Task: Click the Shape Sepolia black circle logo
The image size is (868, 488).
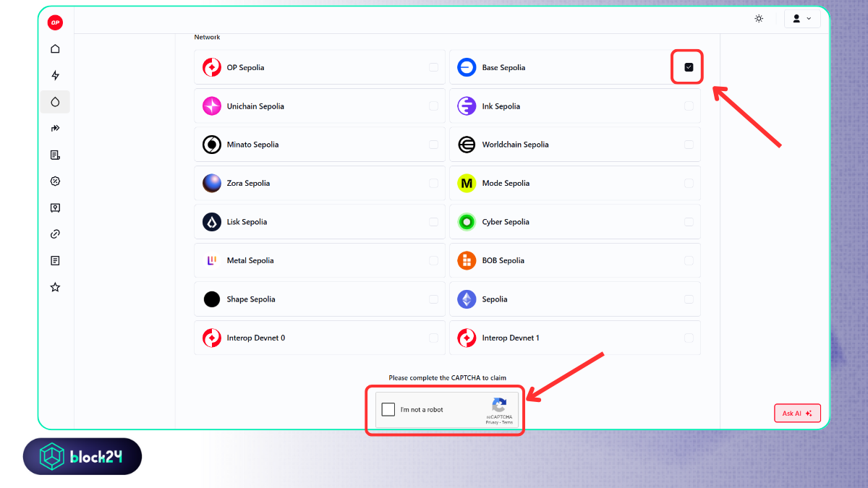Action: click(x=212, y=299)
